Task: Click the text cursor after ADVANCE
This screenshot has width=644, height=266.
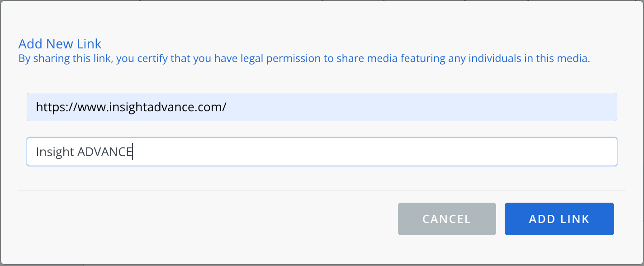Action: coord(133,152)
